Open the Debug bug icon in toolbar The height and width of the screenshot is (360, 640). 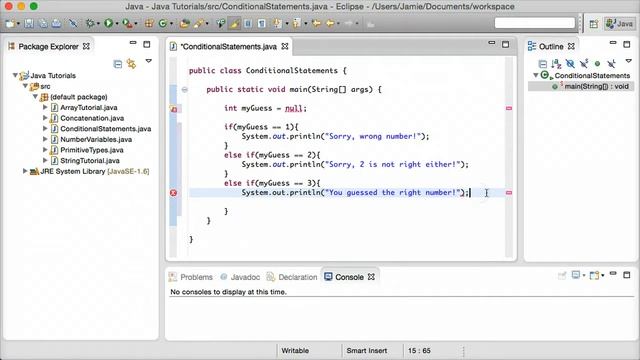[90, 24]
